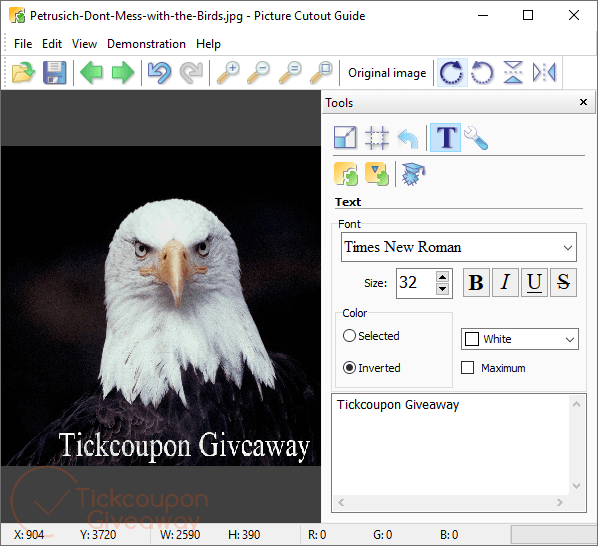The image size is (598, 546).
Task: Open an image file with folder icon
Action: 23,72
